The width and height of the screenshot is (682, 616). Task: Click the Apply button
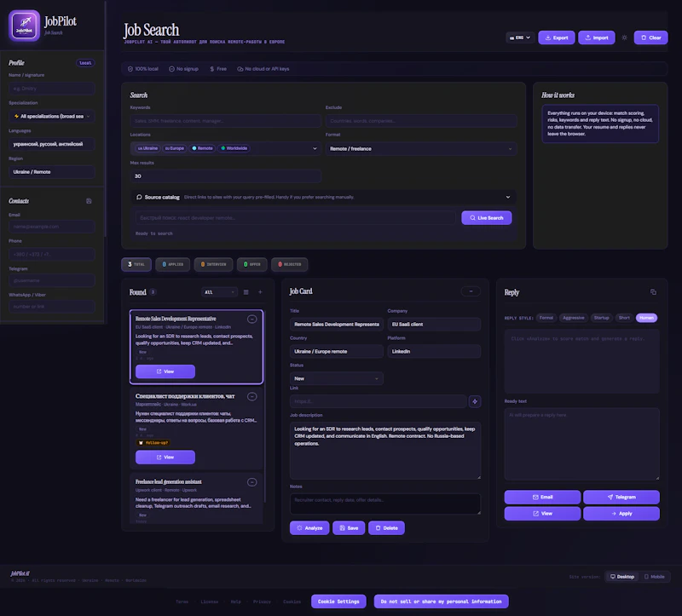tap(621, 514)
